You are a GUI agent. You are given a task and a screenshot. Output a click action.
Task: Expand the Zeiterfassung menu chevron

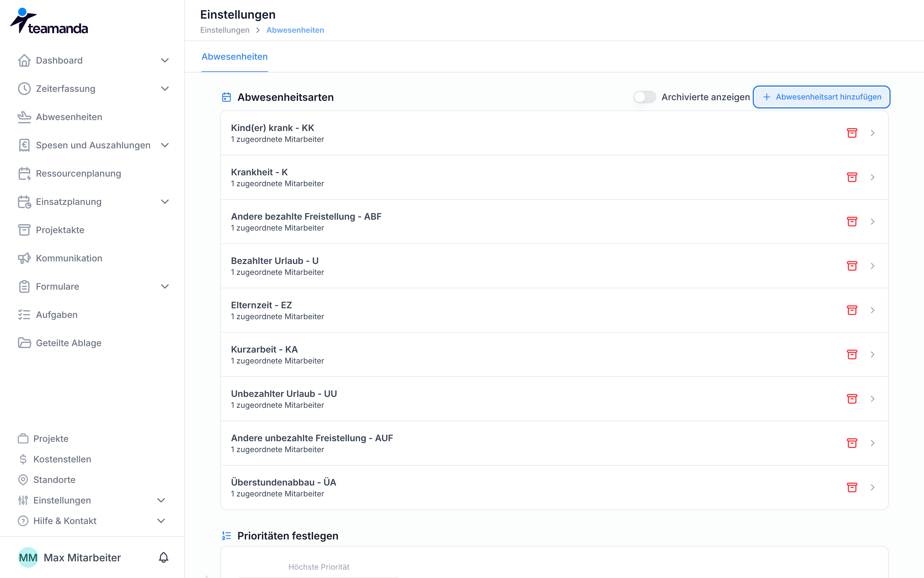click(x=165, y=89)
